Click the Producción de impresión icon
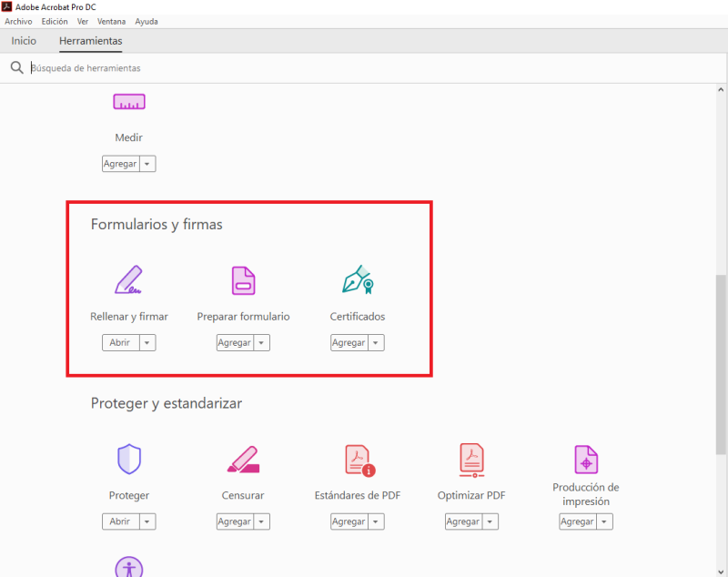The width and height of the screenshot is (728, 577). click(x=586, y=460)
